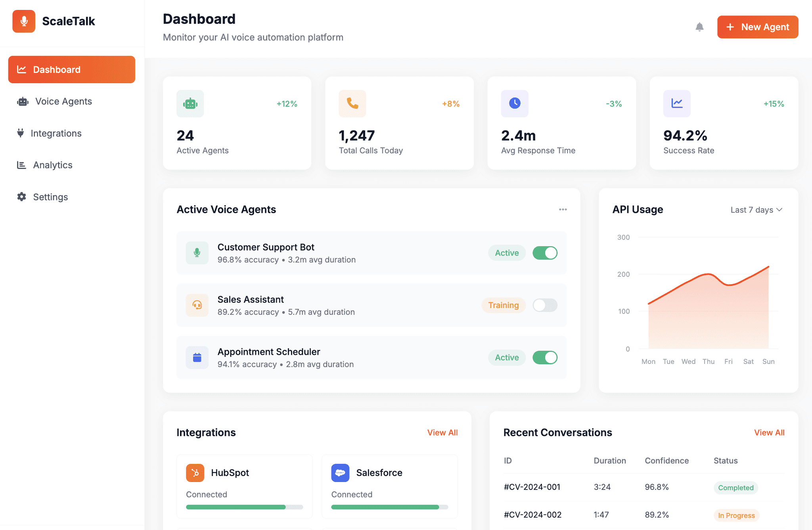Click the HubSpot connection progress bar
Image resolution: width=812 pixels, height=530 pixels.
pyautogui.click(x=244, y=507)
